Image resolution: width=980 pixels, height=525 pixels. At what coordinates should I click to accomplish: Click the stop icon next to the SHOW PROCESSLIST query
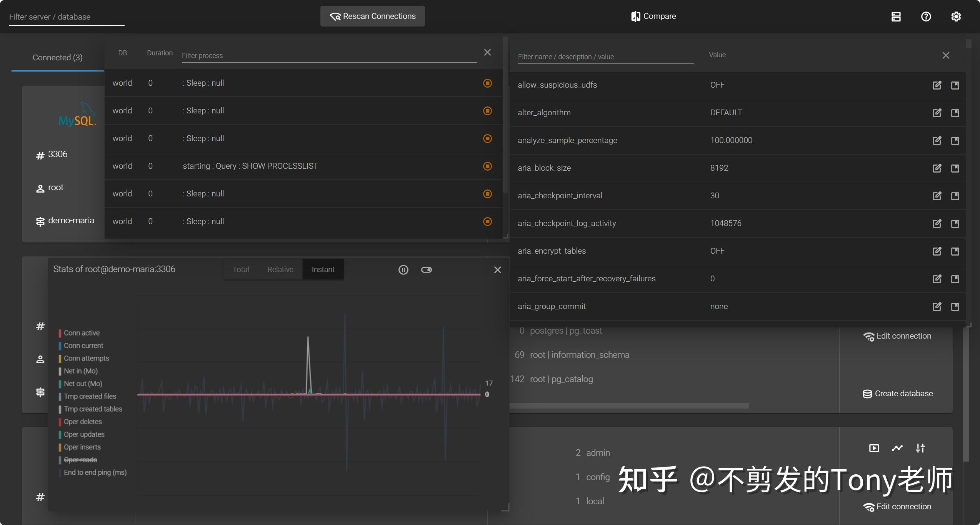(x=487, y=166)
